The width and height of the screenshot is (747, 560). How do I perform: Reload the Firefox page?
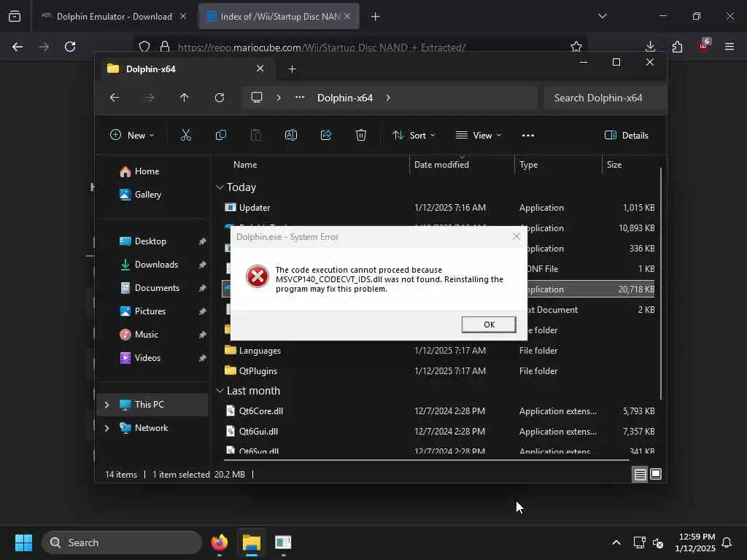[70, 47]
